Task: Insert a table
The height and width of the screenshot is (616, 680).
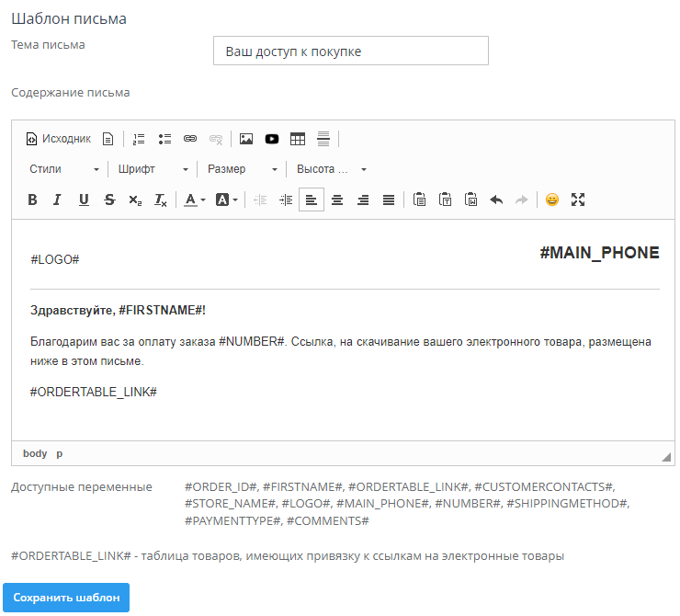Action: tap(298, 139)
